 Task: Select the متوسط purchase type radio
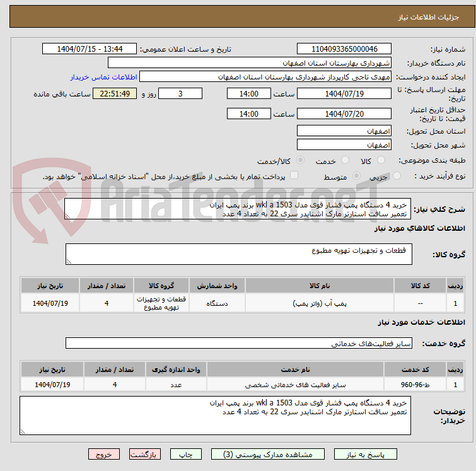(356, 175)
